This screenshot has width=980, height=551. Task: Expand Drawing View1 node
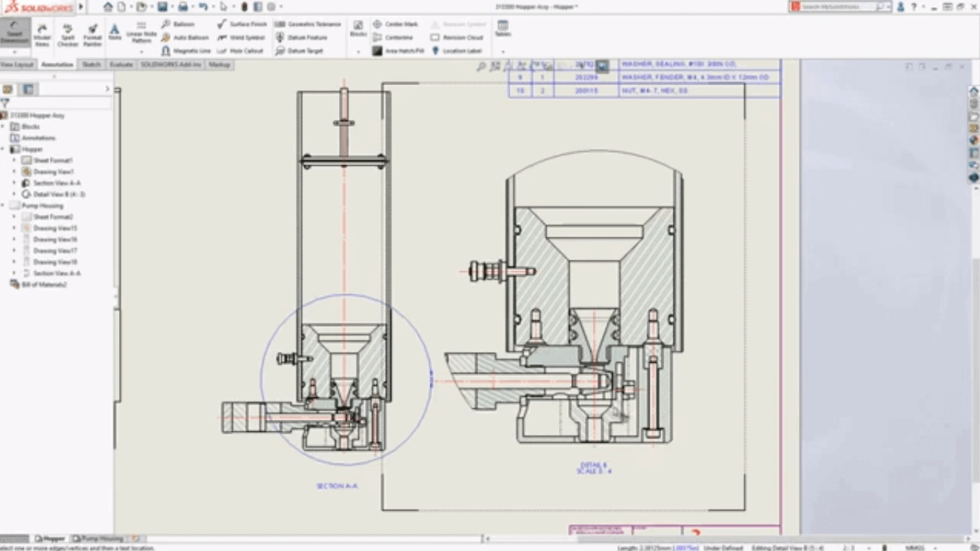[x=14, y=172]
